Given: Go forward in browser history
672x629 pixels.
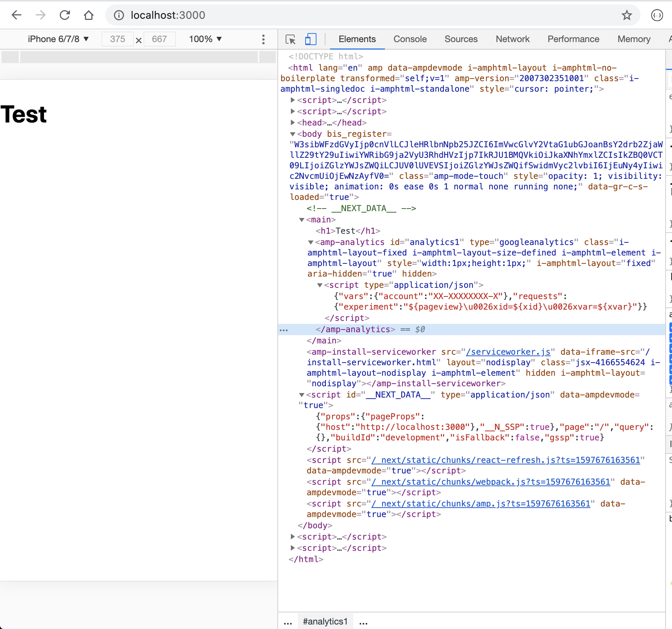Looking at the screenshot, I should pyautogui.click(x=41, y=15).
